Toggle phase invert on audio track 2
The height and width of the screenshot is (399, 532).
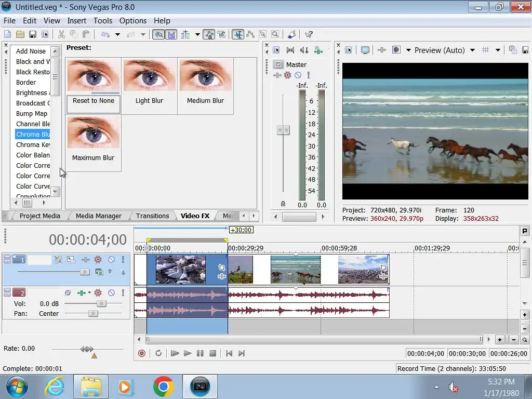click(68, 292)
